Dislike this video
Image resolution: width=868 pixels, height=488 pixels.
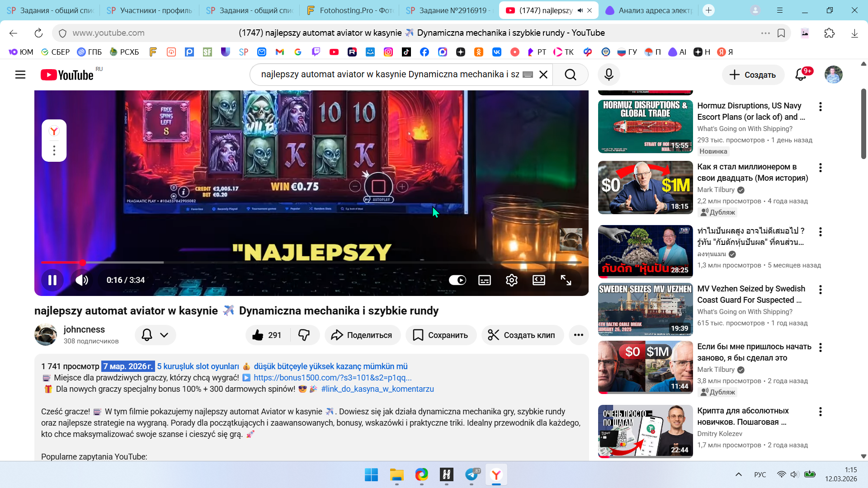[304, 335]
